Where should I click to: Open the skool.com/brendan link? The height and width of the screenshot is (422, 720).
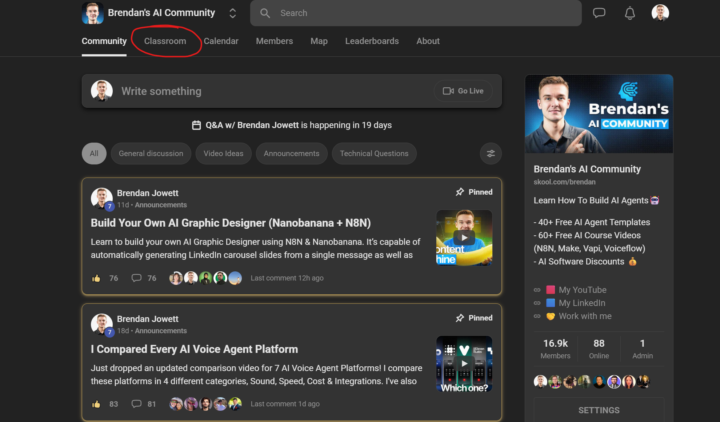[564, 182]
